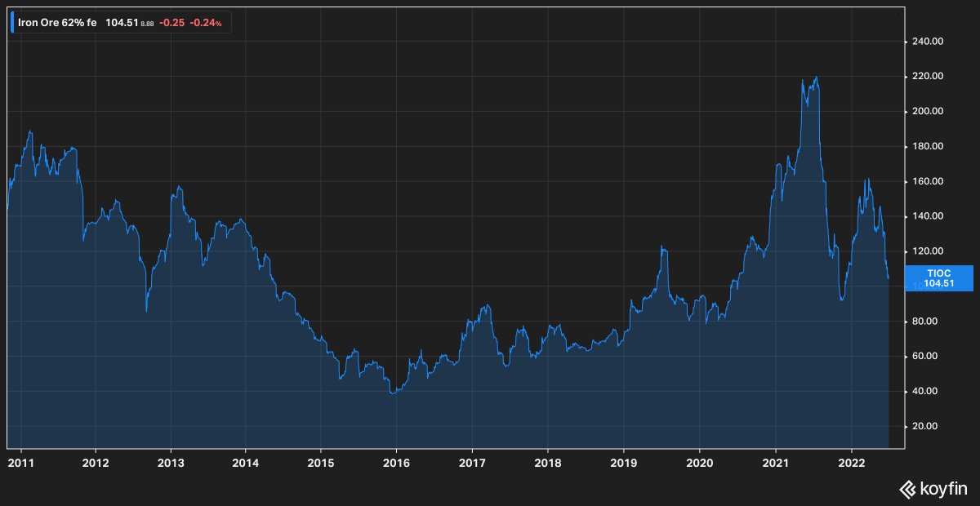Viewport: 980px width, 506px height.
Task: Click the 120.00 price axis label
Action: [929, 251]
